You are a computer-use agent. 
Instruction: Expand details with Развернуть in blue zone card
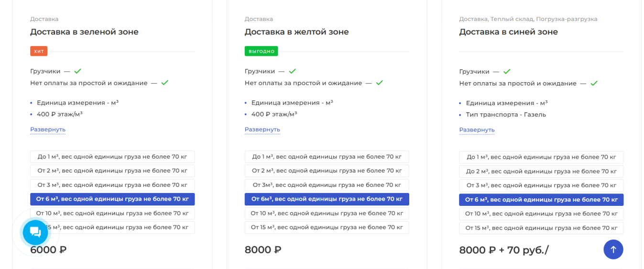[x=477, y=130]
